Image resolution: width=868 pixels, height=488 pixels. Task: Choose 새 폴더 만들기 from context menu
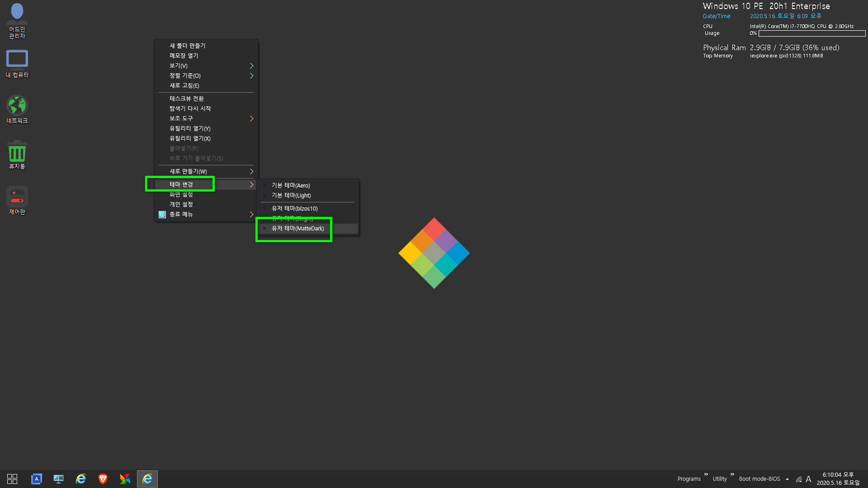click(206, 46)
